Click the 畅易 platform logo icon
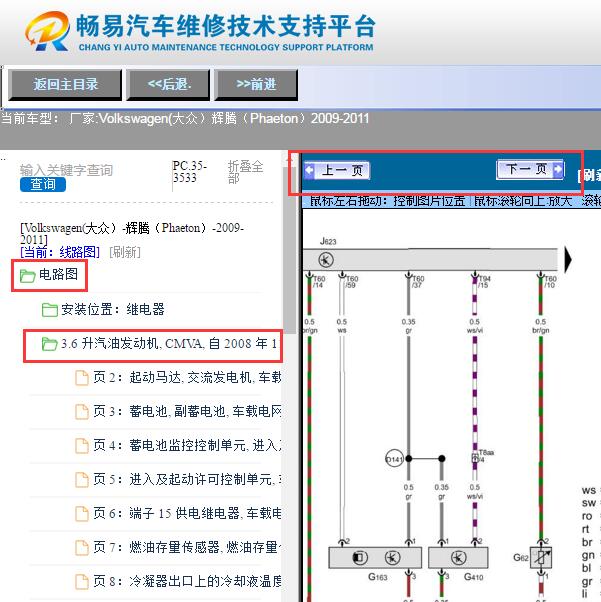 tap(48, 31)
